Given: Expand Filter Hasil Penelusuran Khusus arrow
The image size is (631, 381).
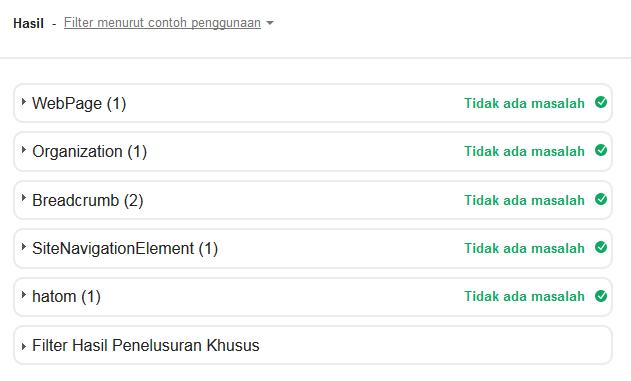Looking at the screenshot, I should pos(24,346).
